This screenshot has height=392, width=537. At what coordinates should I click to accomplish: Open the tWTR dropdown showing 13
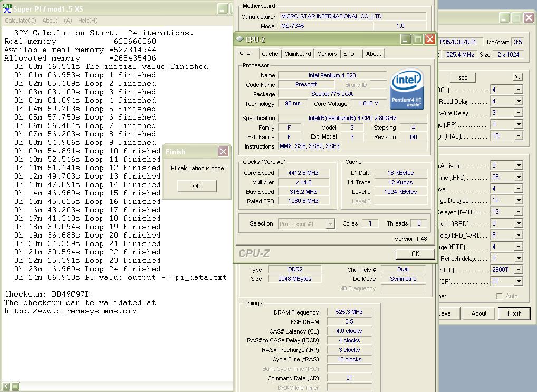pos(519,212)
